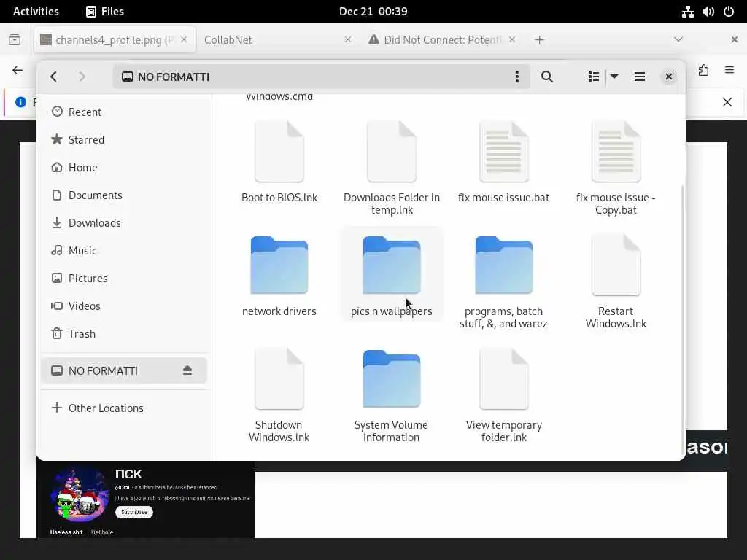Close the CollabNet browser tab
747x560 pixels.
click(348, 39)
